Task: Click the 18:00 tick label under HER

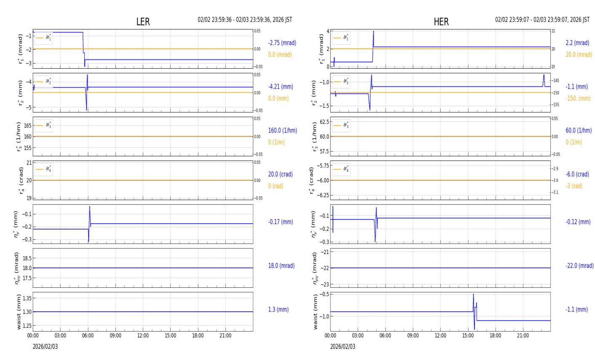Action: [x=495, y=336]
